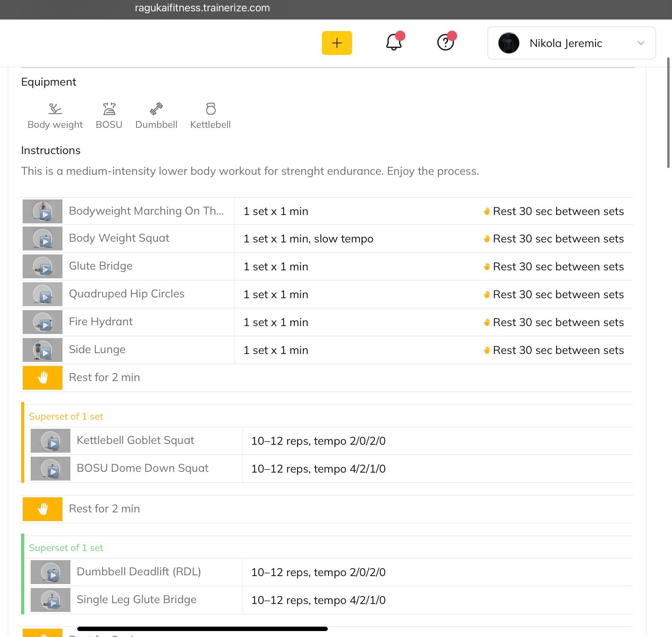Screen dimensions: 672x637
Task: Click Nikola Jeremic's profile avatar
Action: [509, 43]
